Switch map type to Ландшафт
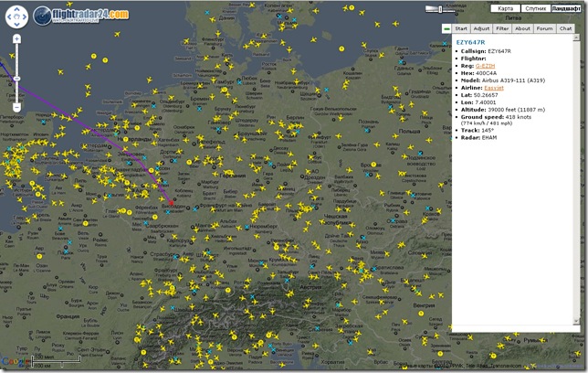This screenshot has width=588, height=373. pos(565,8)
